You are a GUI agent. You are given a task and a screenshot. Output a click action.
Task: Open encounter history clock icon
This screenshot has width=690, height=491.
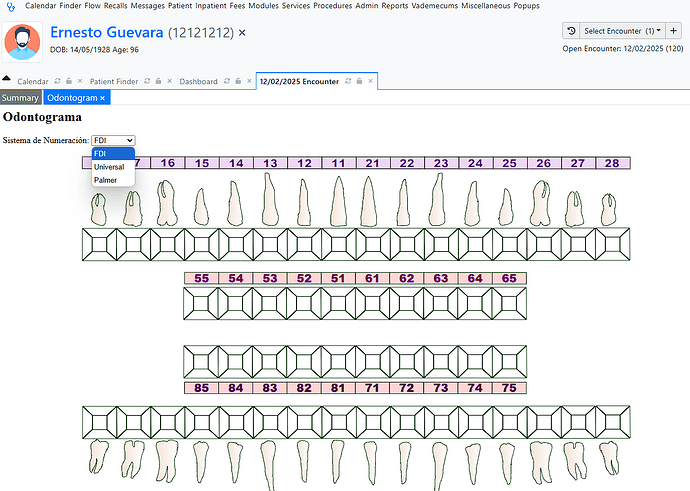(x=571, y=31)
